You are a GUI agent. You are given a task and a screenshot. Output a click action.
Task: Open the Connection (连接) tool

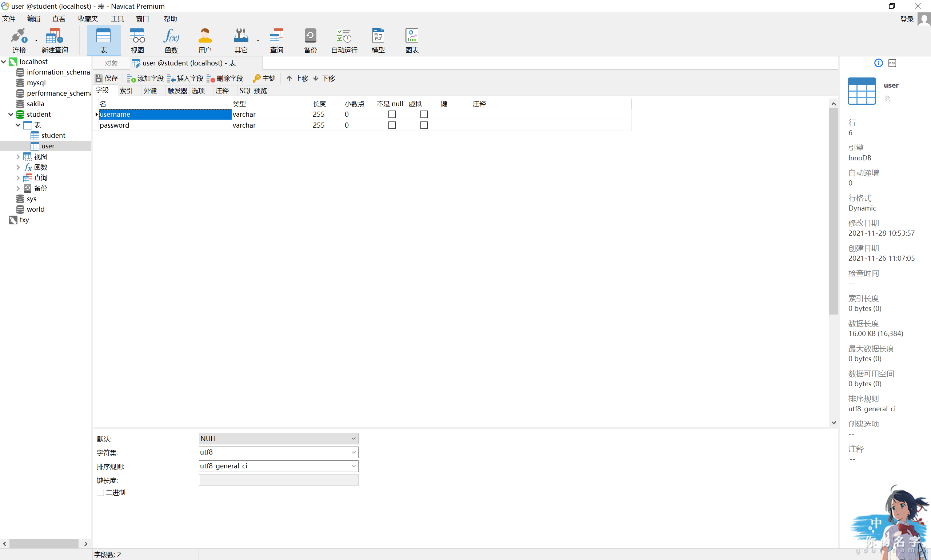pyautogui.click(x=19, y=40)
